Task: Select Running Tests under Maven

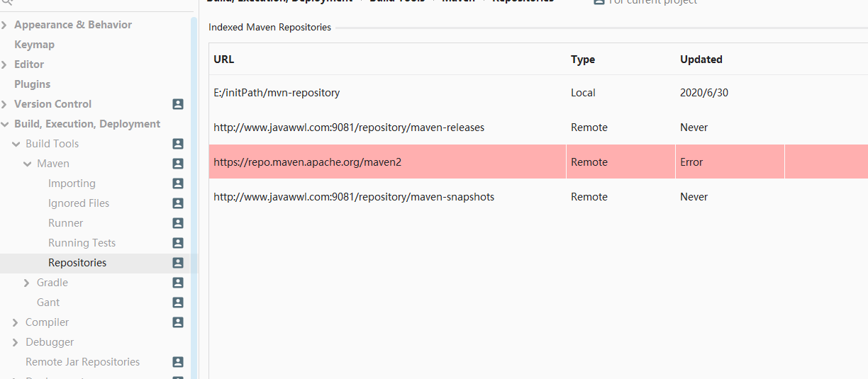Action: 82,243
